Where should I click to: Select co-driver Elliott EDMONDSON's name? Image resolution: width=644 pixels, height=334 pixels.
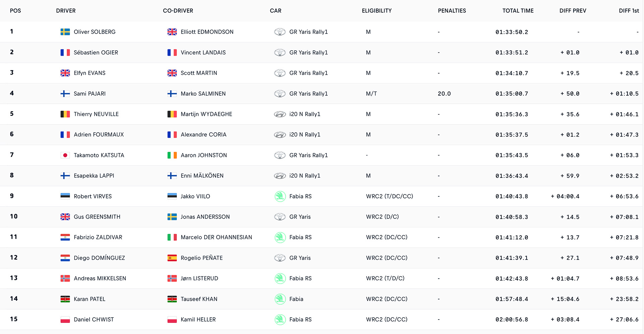[x=207, y=32]
